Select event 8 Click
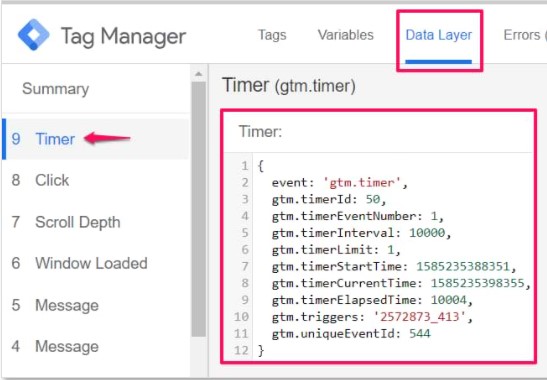The height and width of the screenshot is (380, 547). (x=96, y=180)
